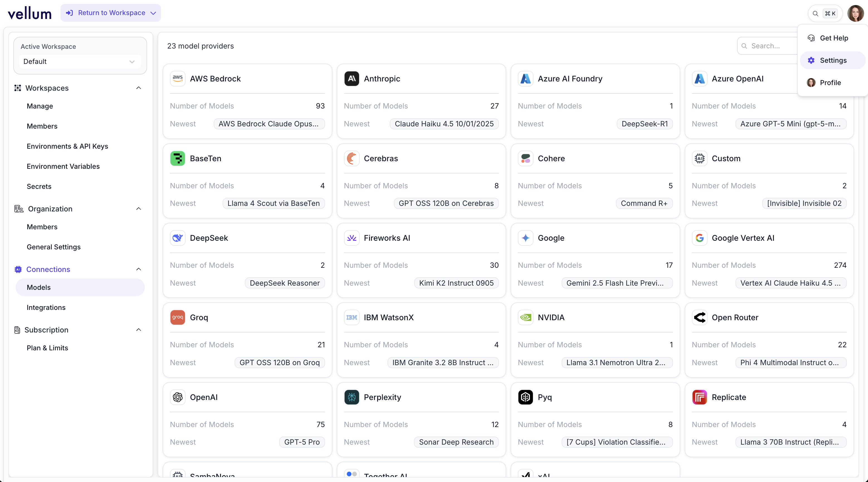
Task: Open Environments & API Keys
Action: click(x=67, y=146)
